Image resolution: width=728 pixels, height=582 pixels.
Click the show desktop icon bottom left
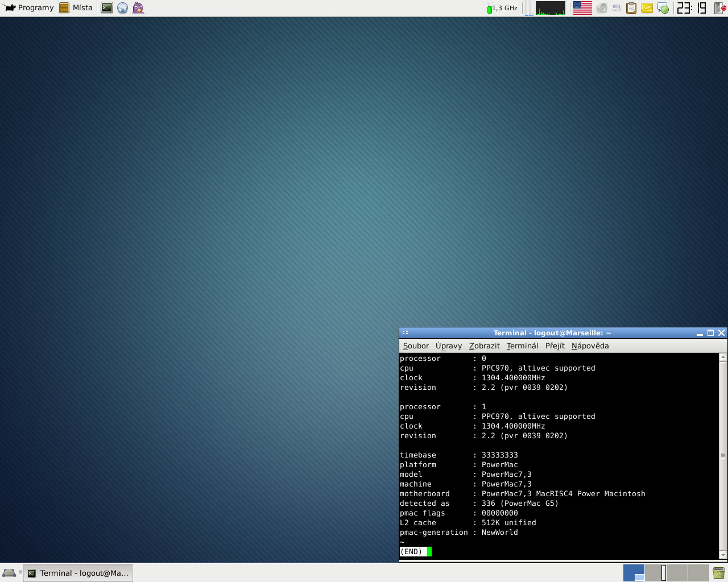coord(9,573)
